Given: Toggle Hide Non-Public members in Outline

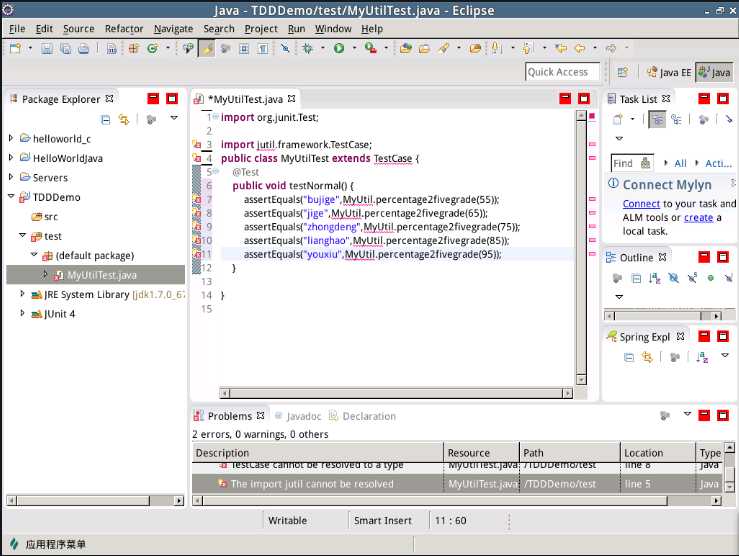Looking at the screenshot, I should tap(710, 278).
